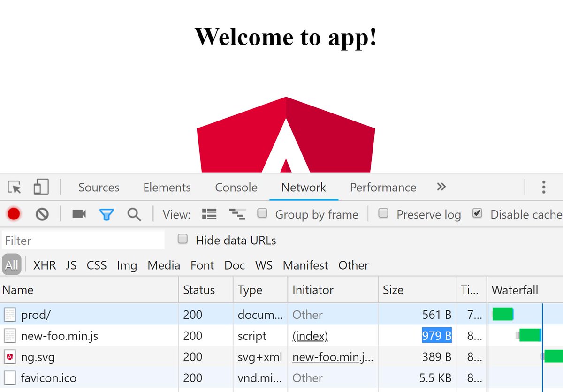The image size is (563, 392).
Task: Stop recording network log (red circle)
Action: [14, 214]
